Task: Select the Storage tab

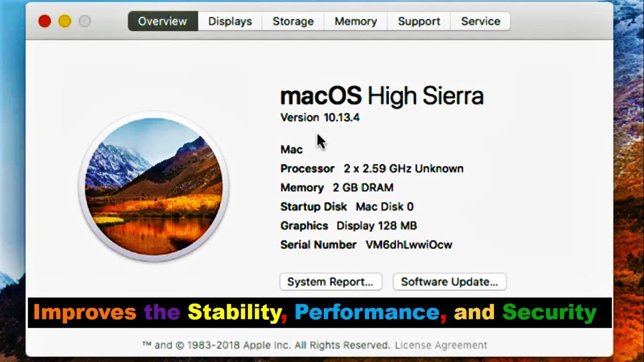Action: click(x=293, y=22)
